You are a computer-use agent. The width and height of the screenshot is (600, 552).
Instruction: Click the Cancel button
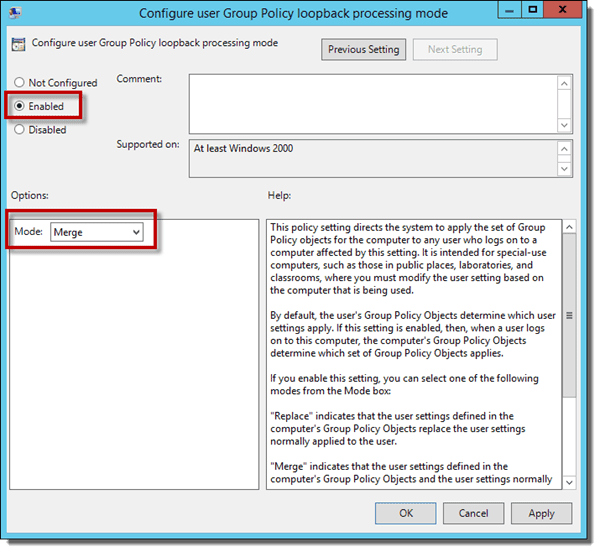point(473,513)
